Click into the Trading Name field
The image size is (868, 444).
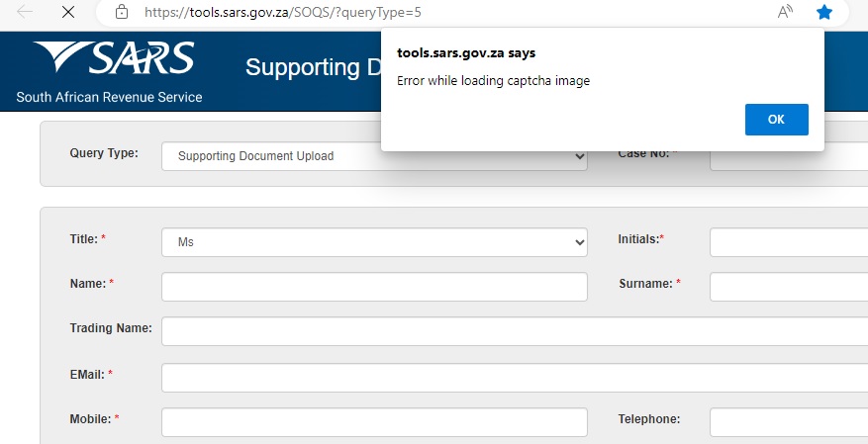point(515,331)
